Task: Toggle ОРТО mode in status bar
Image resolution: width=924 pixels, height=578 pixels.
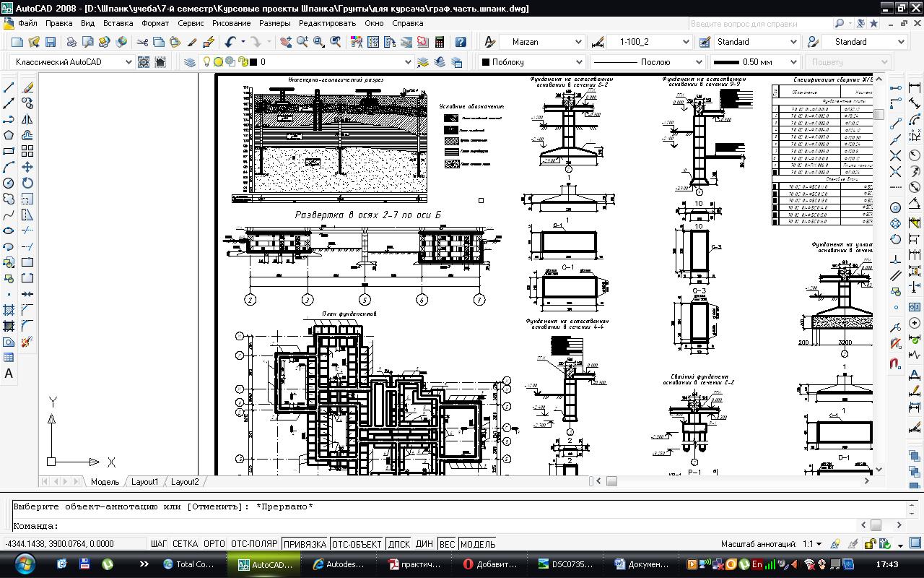Action: pos(214,544)
